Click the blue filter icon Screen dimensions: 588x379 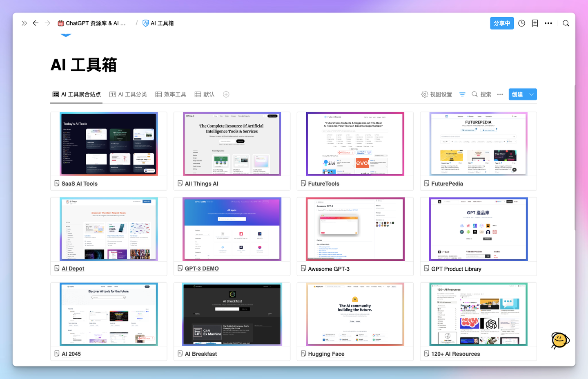pos(462,94)
